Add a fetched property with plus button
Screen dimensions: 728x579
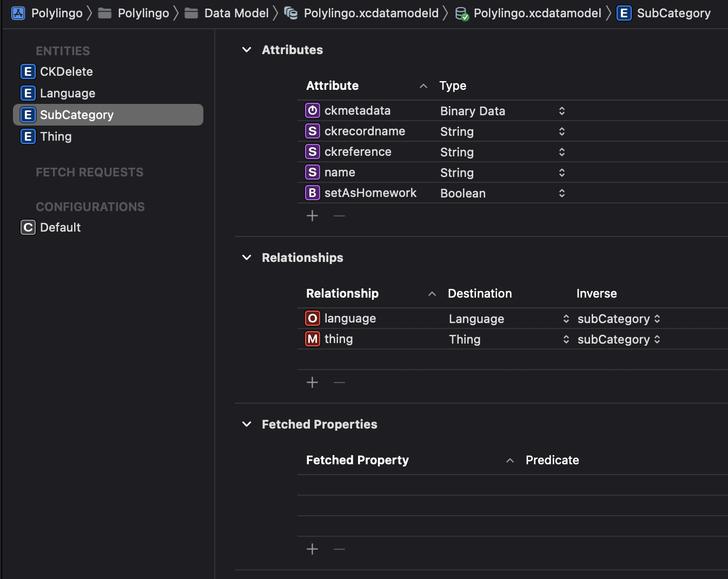click(312, 549)
